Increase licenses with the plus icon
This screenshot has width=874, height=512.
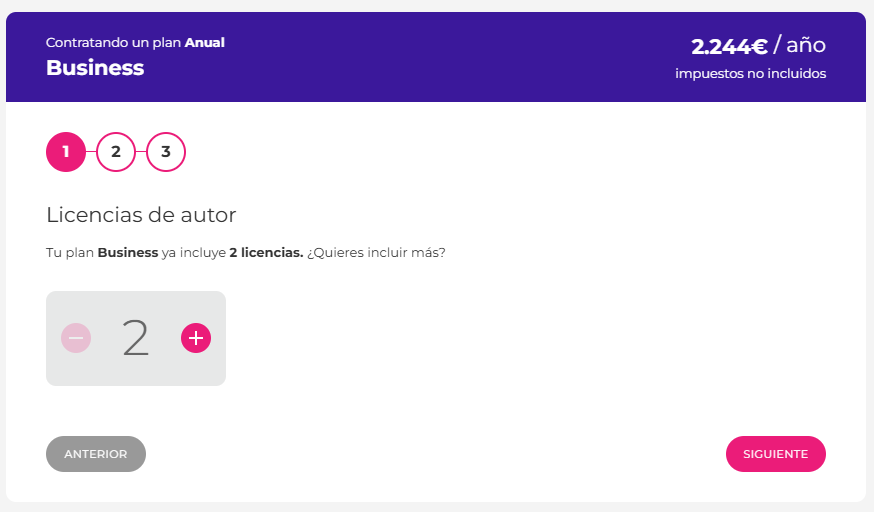(196, 338)
